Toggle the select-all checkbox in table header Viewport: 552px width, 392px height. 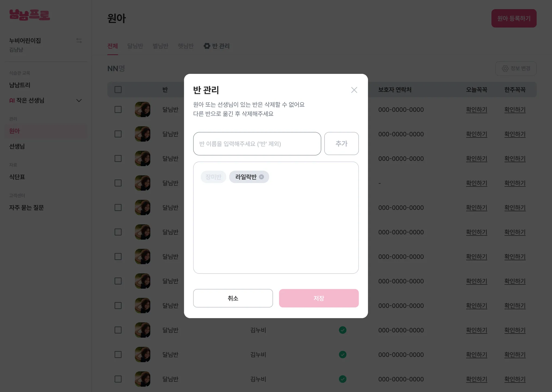click(x=118, y=90)
